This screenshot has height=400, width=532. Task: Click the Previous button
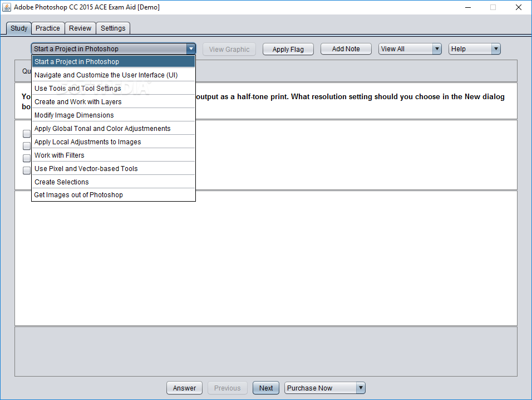[227, 388]
